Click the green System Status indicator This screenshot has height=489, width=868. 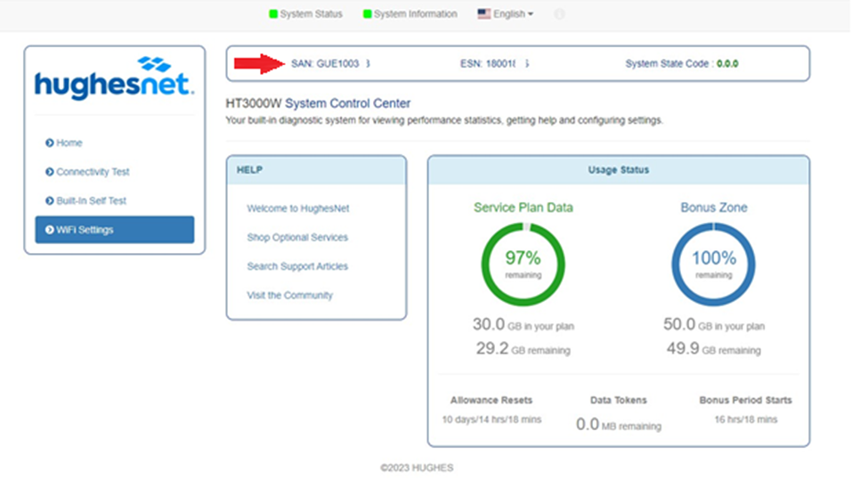[273, 14]
